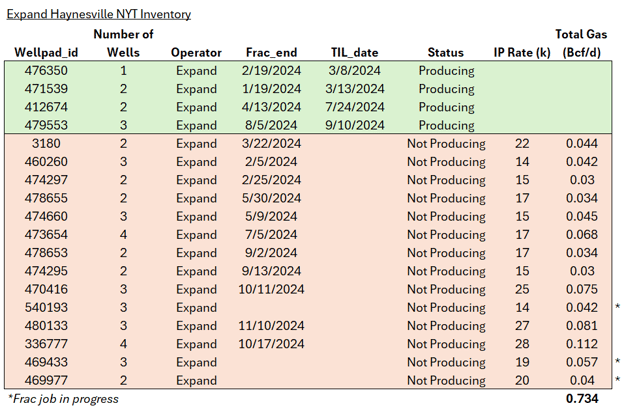This screenshot has height=412, width=624.
Task: Click Total Gas value 0.081
Action: [582, 326]
